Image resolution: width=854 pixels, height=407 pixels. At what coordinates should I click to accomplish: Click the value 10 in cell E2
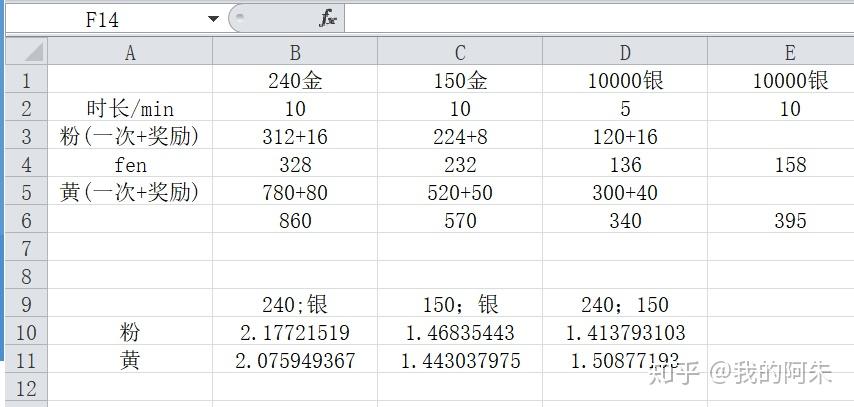tap(781, 108)
